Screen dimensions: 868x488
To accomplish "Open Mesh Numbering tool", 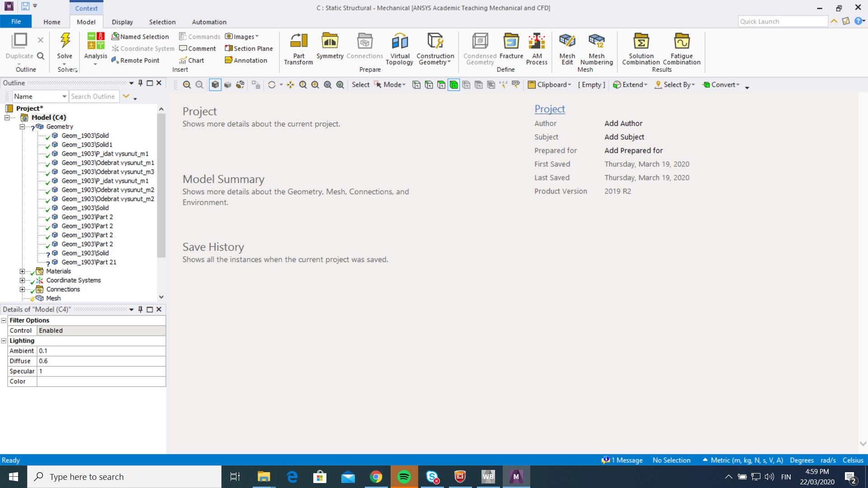I will [x=596, y=42].
